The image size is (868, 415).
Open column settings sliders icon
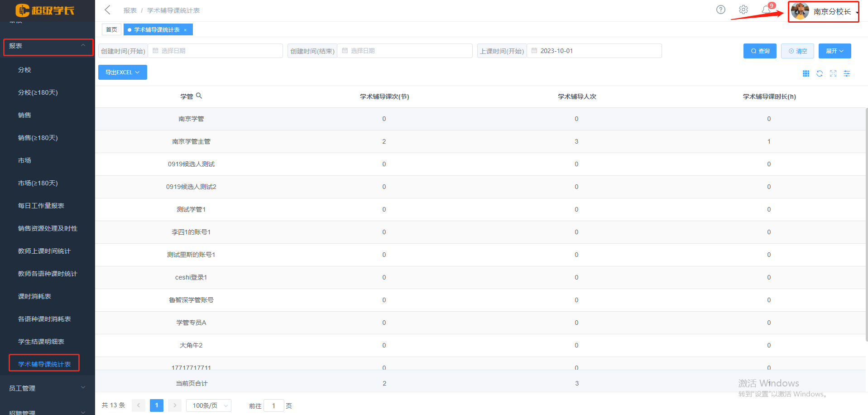847,73
